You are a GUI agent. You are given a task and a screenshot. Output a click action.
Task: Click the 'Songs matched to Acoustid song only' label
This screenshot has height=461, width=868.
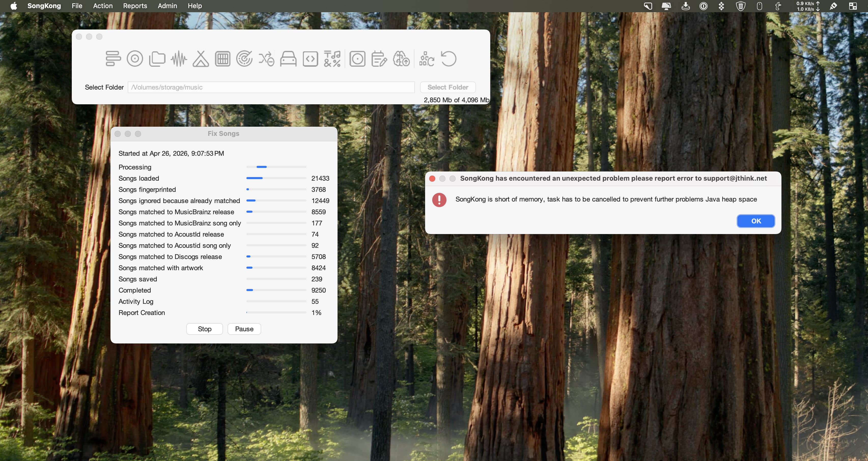click(175, 246)
